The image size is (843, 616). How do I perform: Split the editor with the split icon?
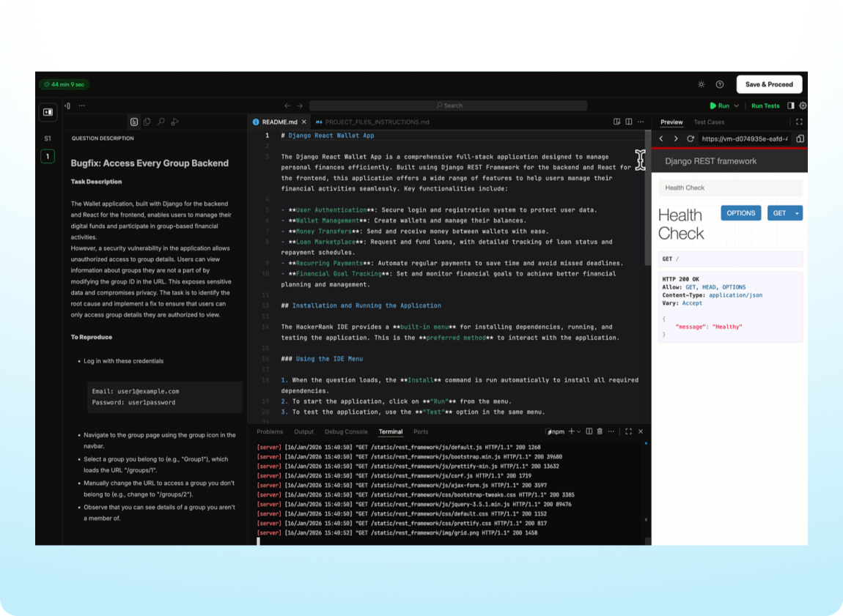pos(628,122)
